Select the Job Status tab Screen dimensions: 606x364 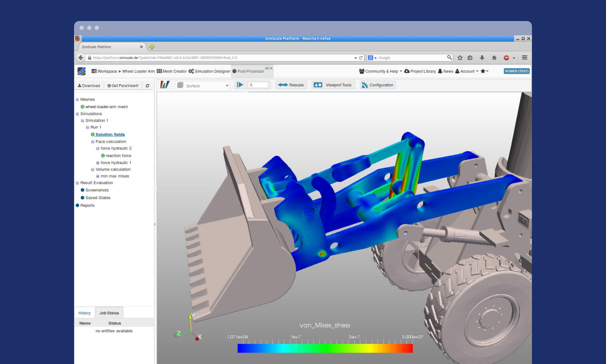(109, 313)
